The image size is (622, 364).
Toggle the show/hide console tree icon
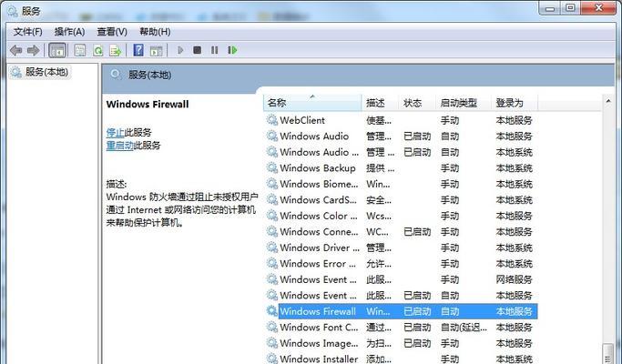(x=57, y=50)
